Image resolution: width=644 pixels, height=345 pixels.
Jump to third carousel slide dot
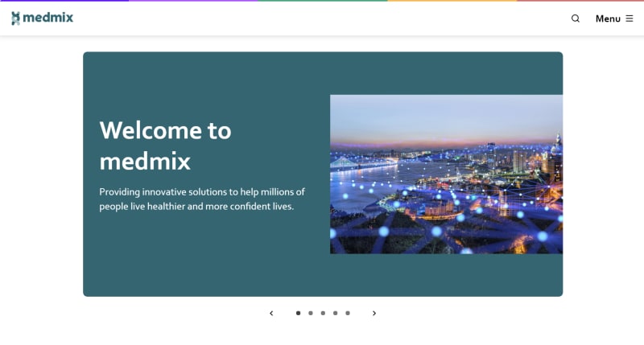point(323,313)
